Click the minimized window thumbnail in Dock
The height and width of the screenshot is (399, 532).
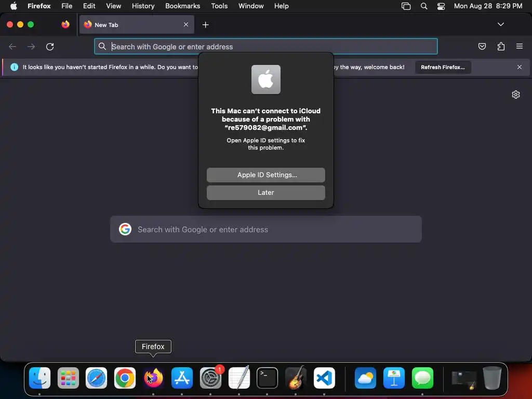click(464, 379)
